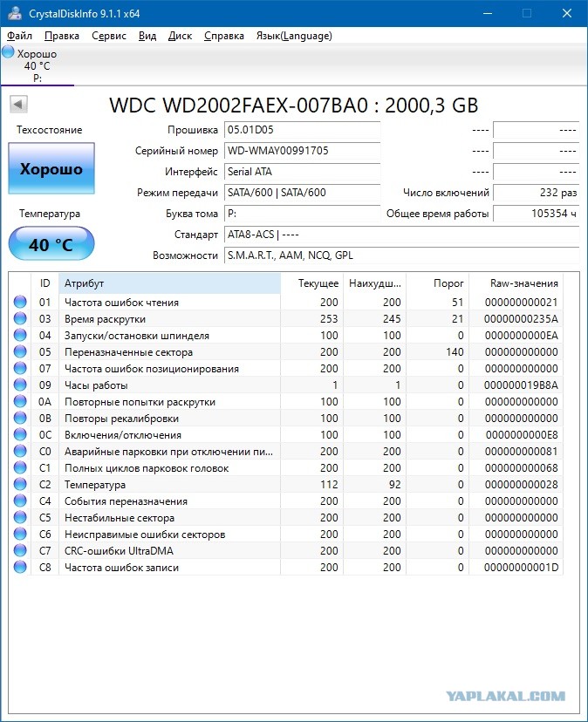Open the Диск menu
The image size is (588, 722).
point(180,36)
